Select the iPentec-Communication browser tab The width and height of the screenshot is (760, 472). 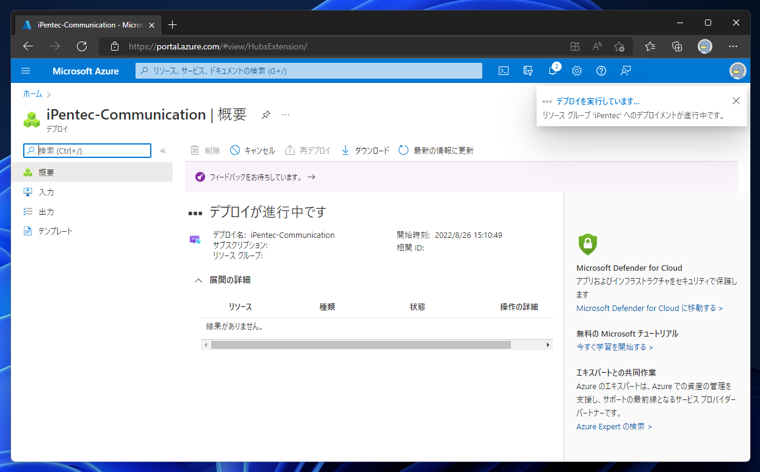point(88,25)
